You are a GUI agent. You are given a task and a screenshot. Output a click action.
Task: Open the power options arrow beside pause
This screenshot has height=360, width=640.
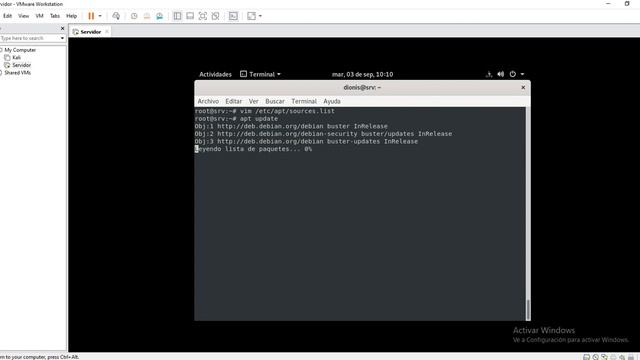pos(100,16)
